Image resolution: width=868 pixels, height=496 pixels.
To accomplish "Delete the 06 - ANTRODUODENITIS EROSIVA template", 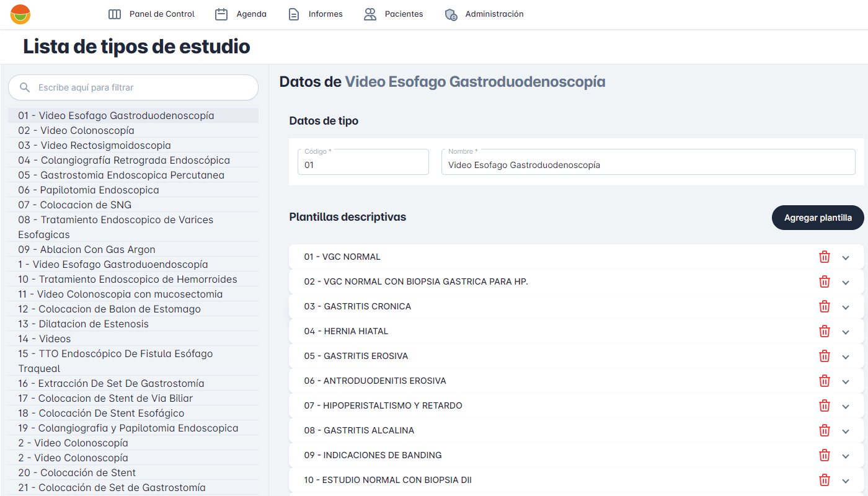I will (825, 381).
